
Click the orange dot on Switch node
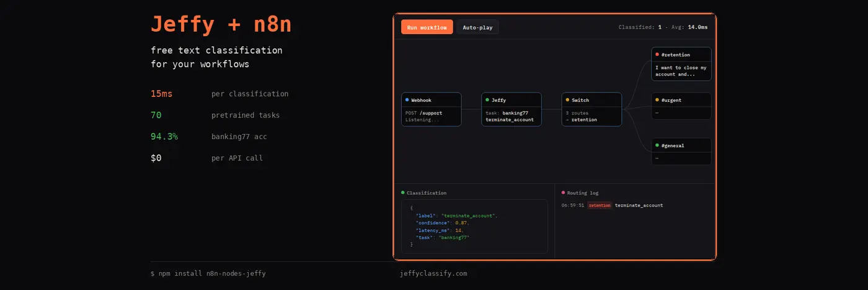pos(568,100)
